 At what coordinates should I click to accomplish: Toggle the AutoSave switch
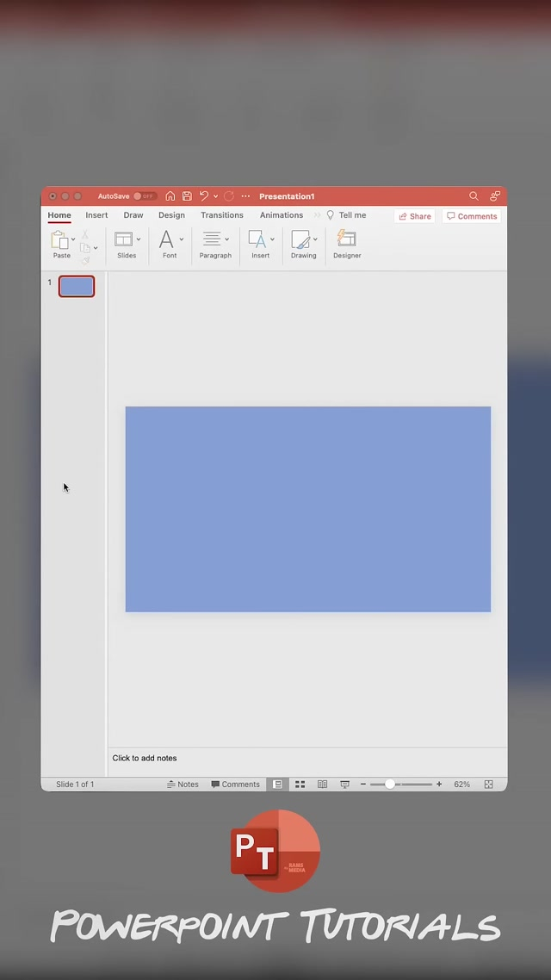coord(144,196)
